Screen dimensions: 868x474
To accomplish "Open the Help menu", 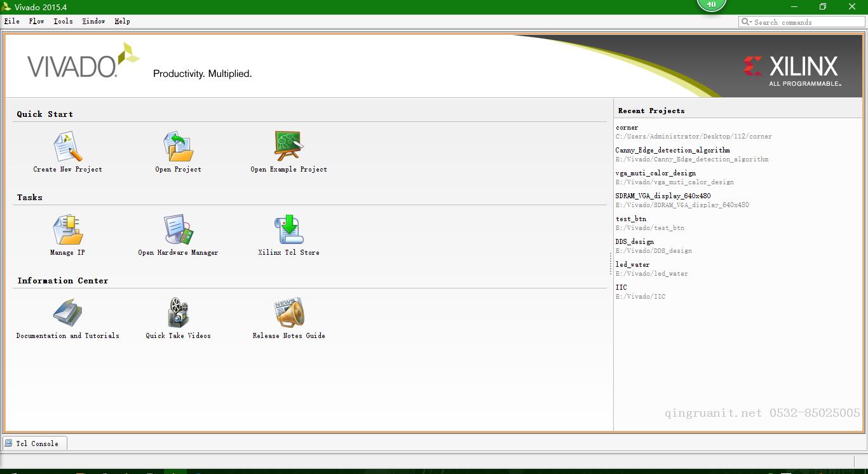I will (x=122, y=21).
